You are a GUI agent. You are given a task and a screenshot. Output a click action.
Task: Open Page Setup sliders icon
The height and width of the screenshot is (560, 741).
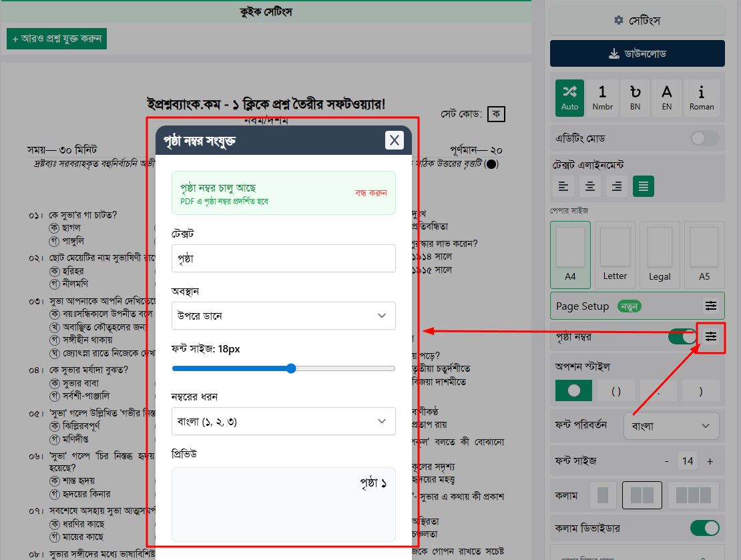(711, 306)
